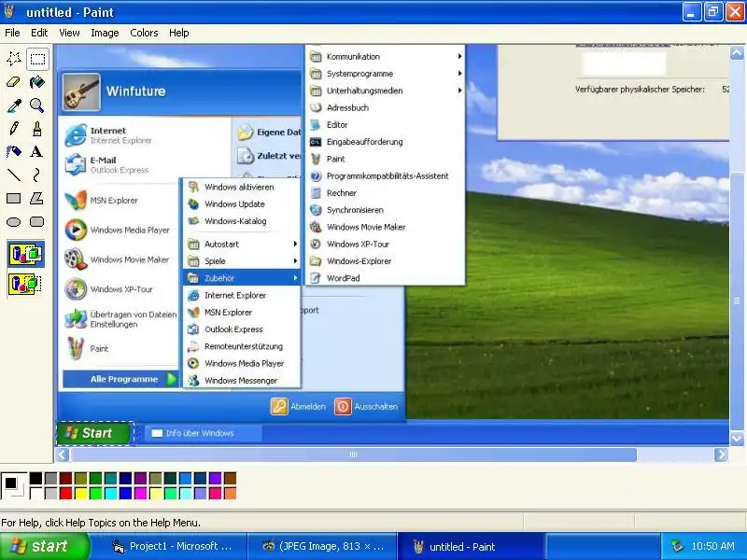Viewport: 747px width, 560px height.
Task: Click the Spiele submenu arrow in canvas image
Action: [295, 261]
